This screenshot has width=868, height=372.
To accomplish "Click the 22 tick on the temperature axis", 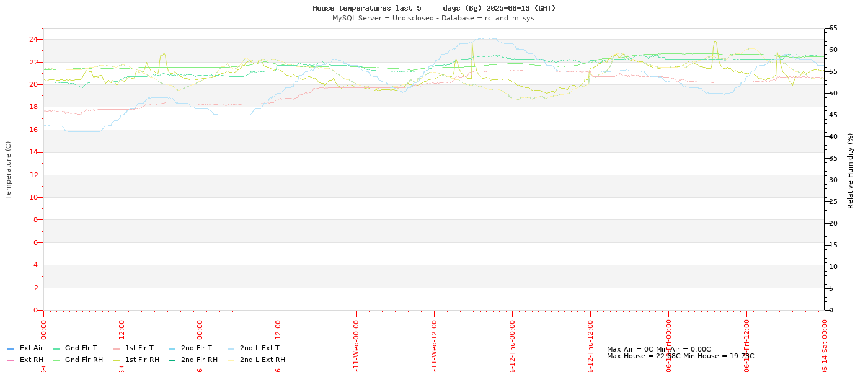I will (x=33, y=62).
